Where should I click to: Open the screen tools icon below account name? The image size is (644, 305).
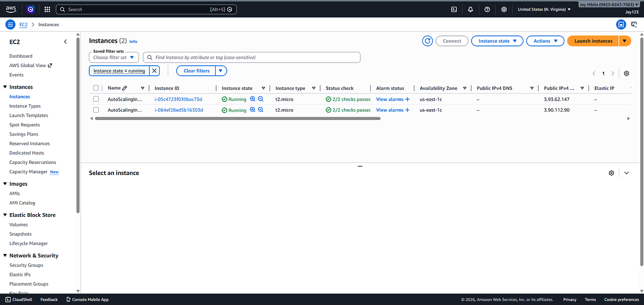click(634, 24)
